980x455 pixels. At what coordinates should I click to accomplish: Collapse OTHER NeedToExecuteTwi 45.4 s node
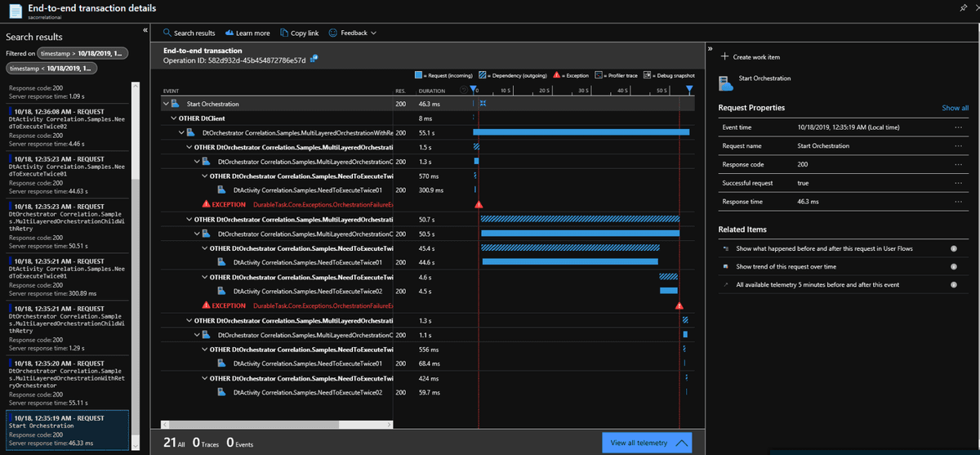tap(203, 248)
